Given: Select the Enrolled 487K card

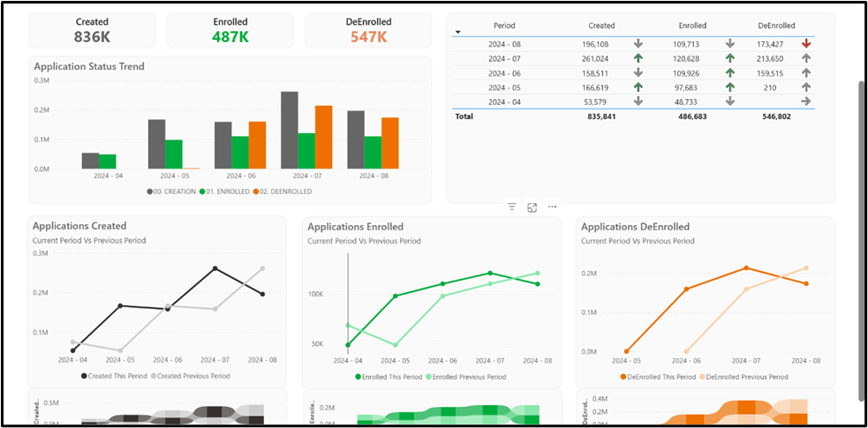Looking at the screenshot, I should (230, 30).
